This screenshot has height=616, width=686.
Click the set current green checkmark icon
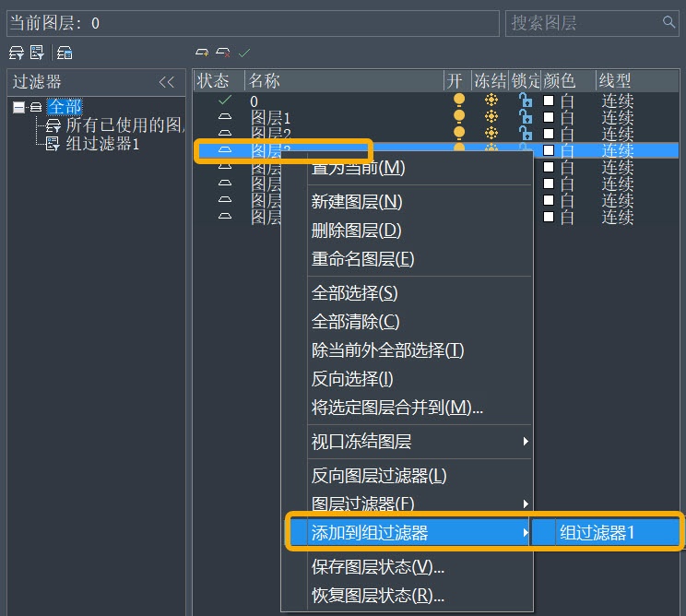click(x=244, y=53)
